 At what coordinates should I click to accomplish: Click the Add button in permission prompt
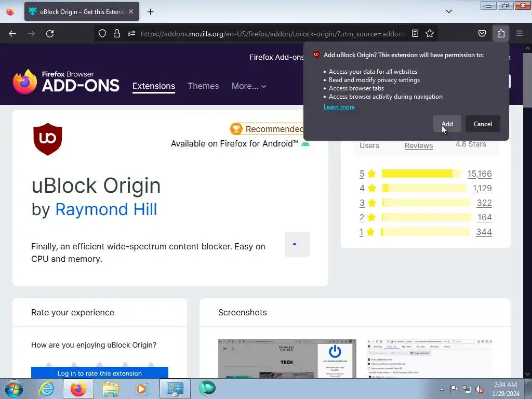(447, 124)
